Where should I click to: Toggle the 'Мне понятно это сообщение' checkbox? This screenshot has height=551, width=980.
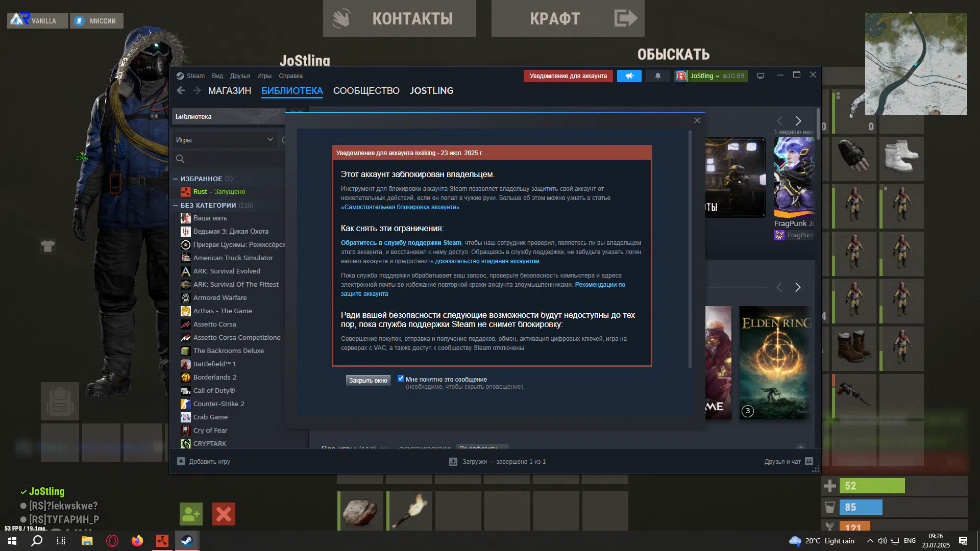401,379
